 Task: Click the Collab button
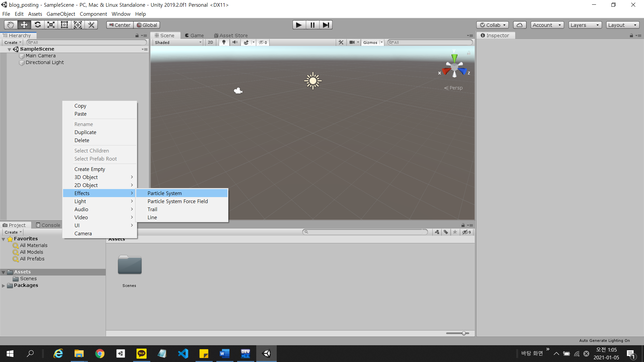point(492,25)
